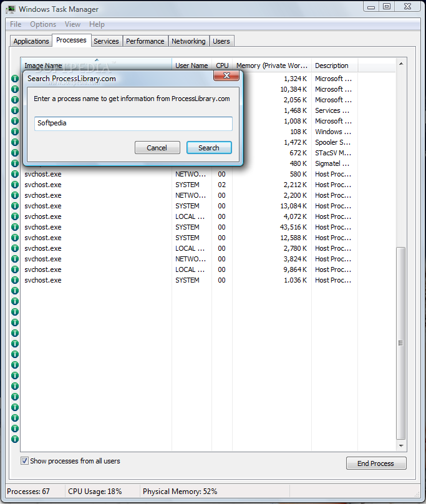Click info icon beside the 9,864 K svchost.exe row
The height and width of the screenshot is (504, 426).
[15, 269]
